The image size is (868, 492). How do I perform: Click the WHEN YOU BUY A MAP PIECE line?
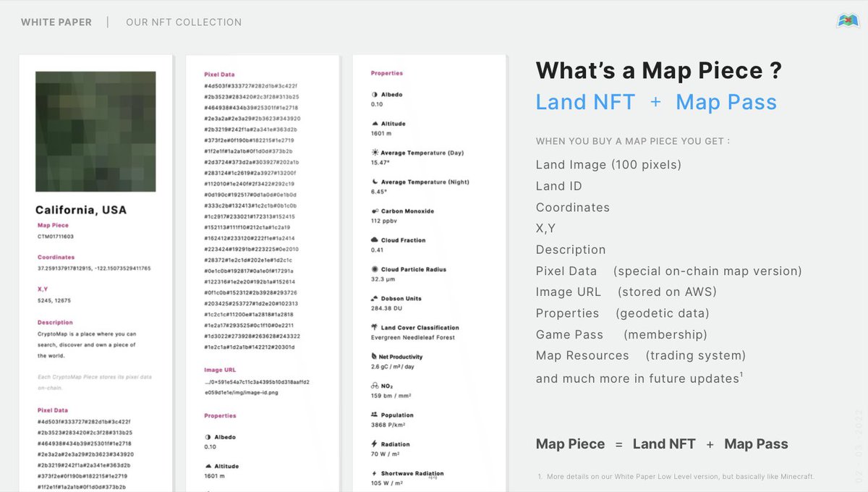[x=633, y=141]
